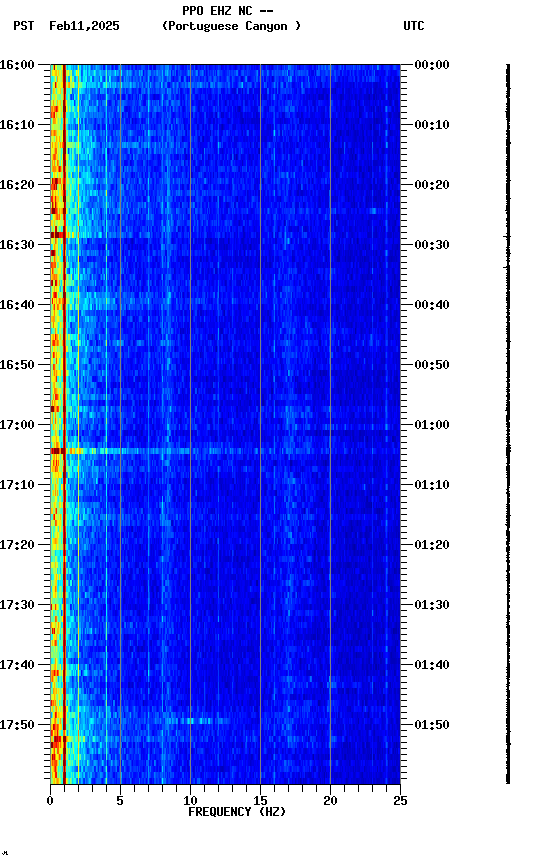552x864 pixels.
Task: Click the '00:50' UTC time label
Action: [432, 365]
